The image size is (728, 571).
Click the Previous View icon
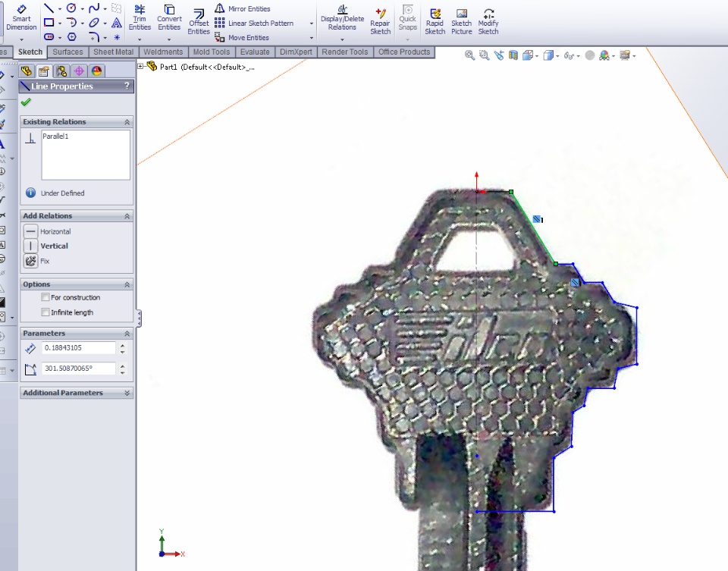pyautogui.click(x=499, y=55)
